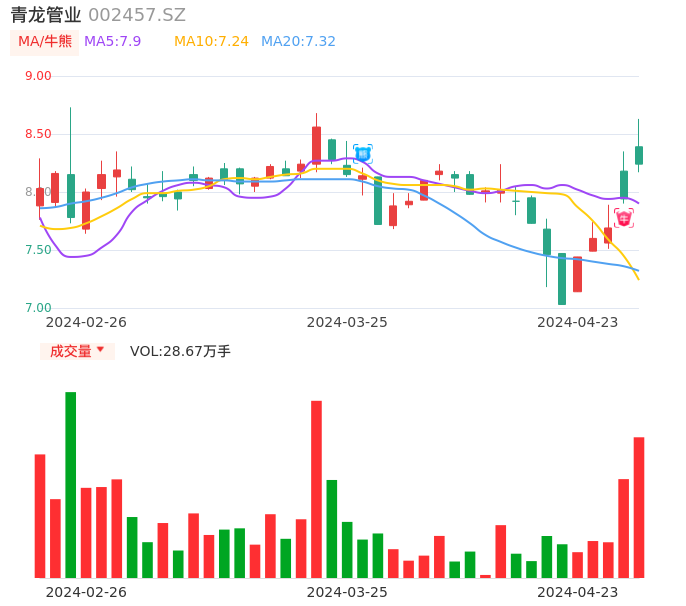Click the 2024-02-26 date label under price chart

(x=86, y=322)
